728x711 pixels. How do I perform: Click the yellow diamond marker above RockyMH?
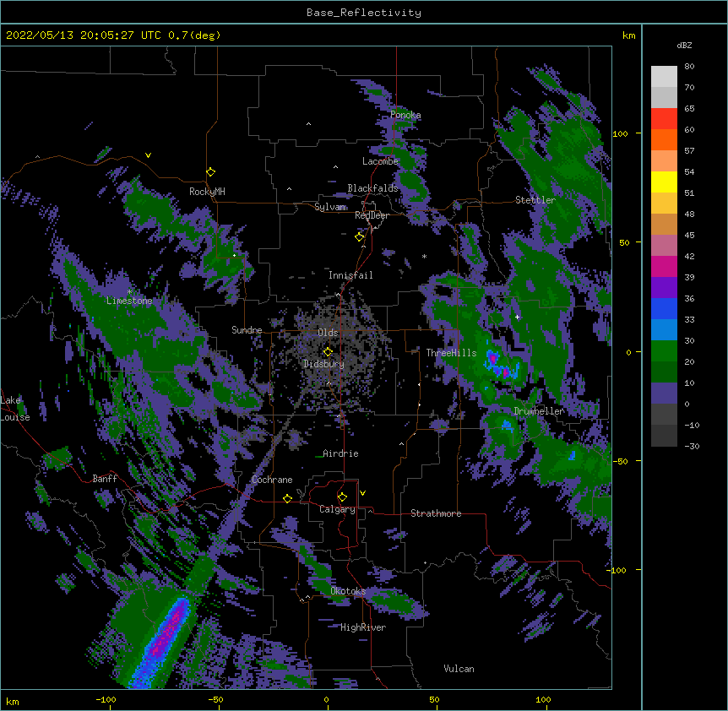[211, 172]
